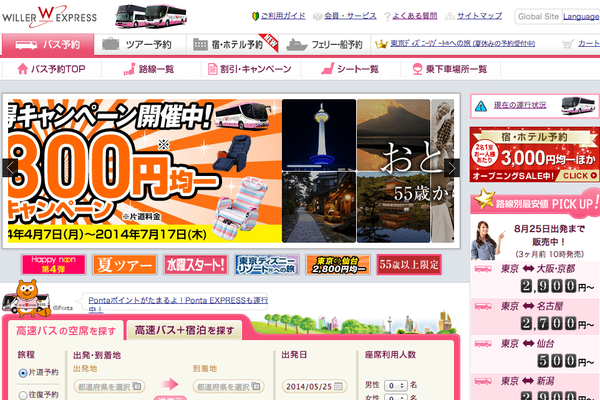Switch to 高速バス＋宿泊を探す tab
The width and height of the screenshot is (600, 400).
coord(184,330)
